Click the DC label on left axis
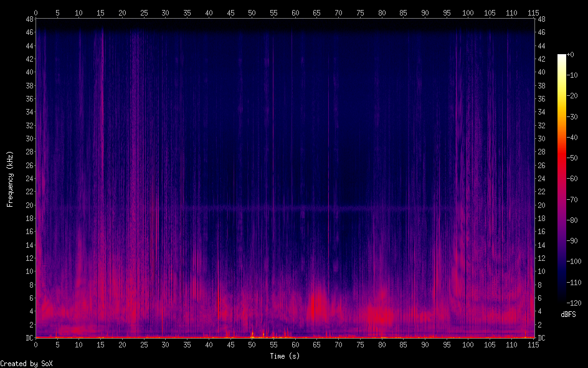The image size is (588, 368). (x=27, y=338)
